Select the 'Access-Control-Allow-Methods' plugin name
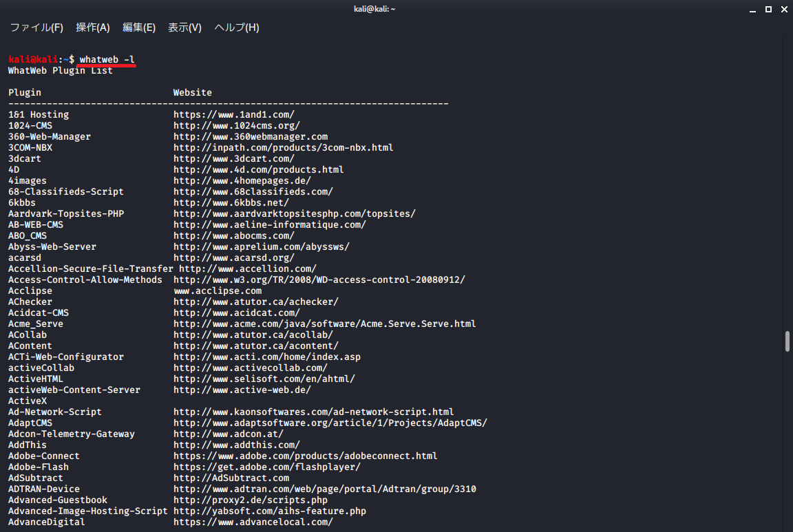This screenshot has height=532, width=793. (85, 279)
